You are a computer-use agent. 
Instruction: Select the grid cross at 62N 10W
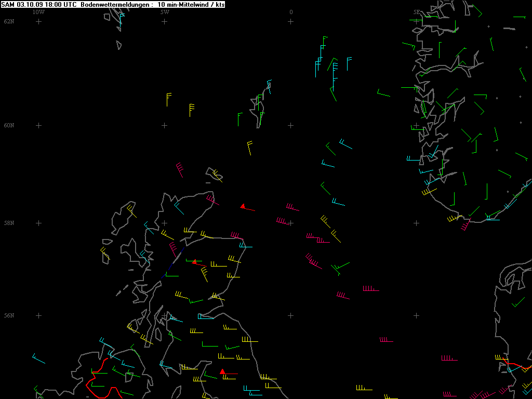tap(38, 21)
